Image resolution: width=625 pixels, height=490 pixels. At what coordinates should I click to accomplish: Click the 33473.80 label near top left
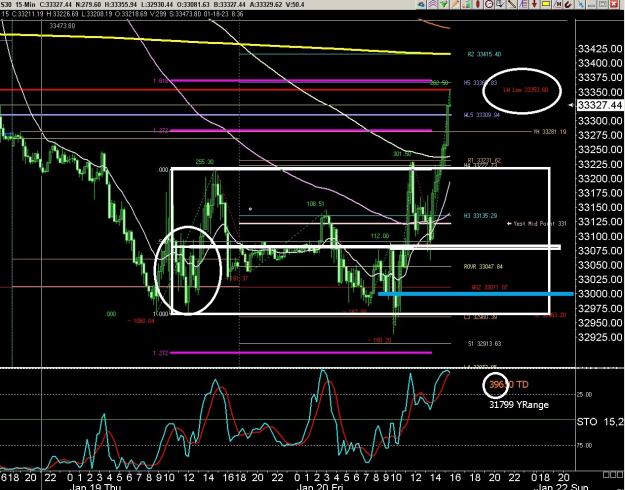(62, 26)
